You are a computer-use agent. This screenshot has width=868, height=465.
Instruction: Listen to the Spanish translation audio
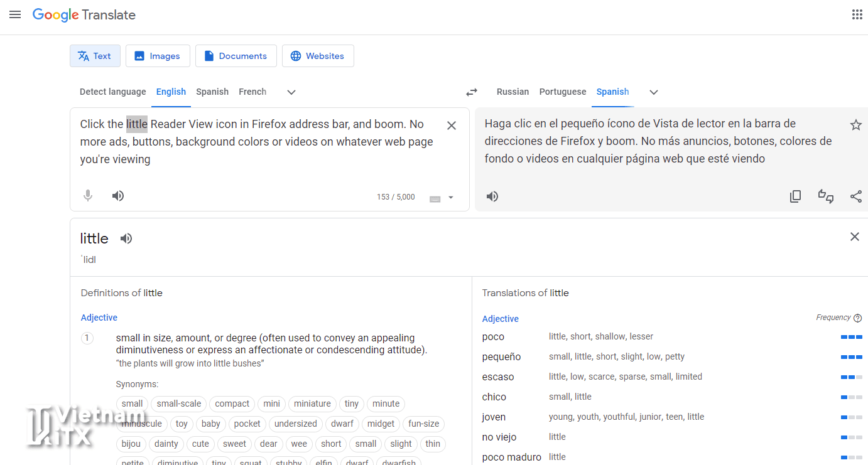[492, 196]
